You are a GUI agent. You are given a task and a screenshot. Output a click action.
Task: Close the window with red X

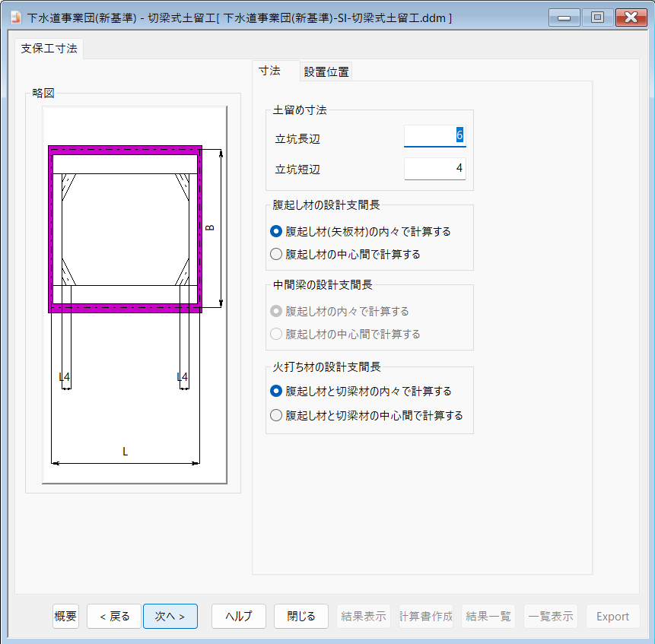[x=631, y=17]
